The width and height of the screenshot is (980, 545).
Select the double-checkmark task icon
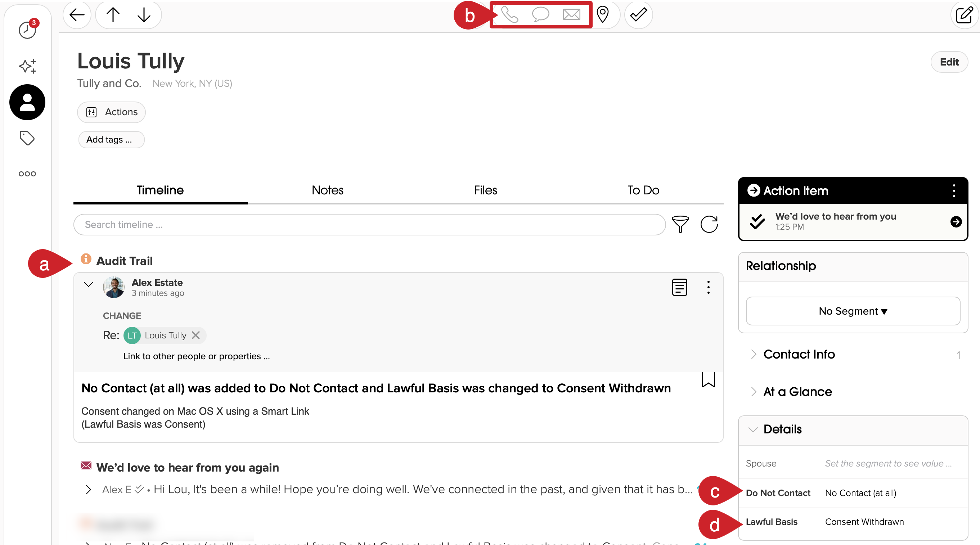638,15
